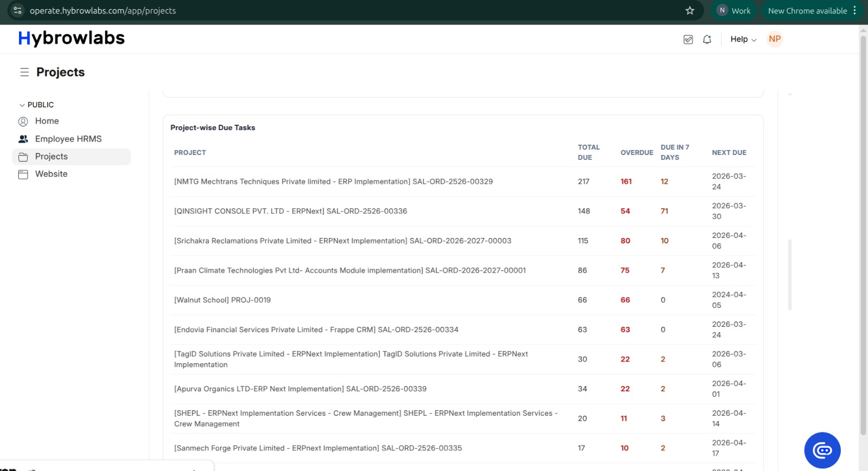The image size is (868, 471).
Task: Click next due date 2026-03-30
Action: (x=729, y=211)
